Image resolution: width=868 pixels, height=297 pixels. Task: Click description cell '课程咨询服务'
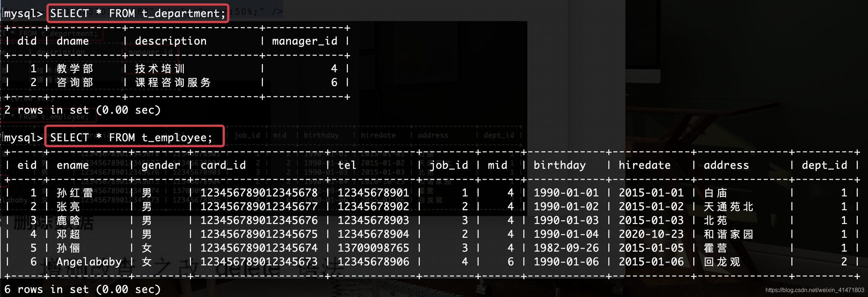click(173, 82)
